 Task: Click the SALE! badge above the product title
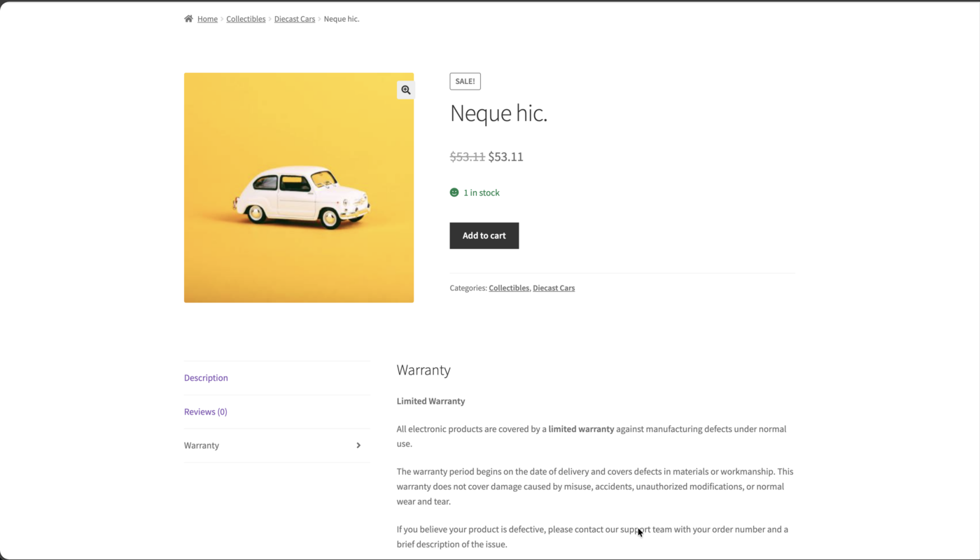465,80
